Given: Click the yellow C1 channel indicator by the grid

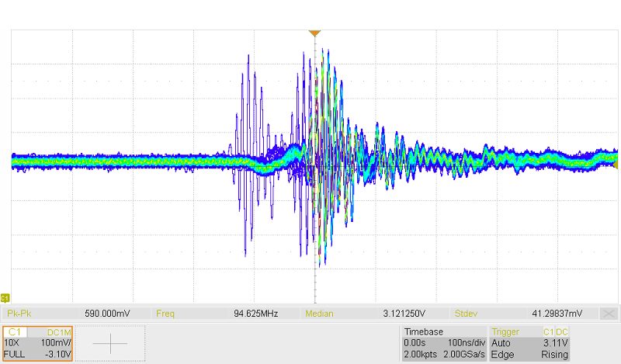Looking at the screenshot, I should click(5, 297).
